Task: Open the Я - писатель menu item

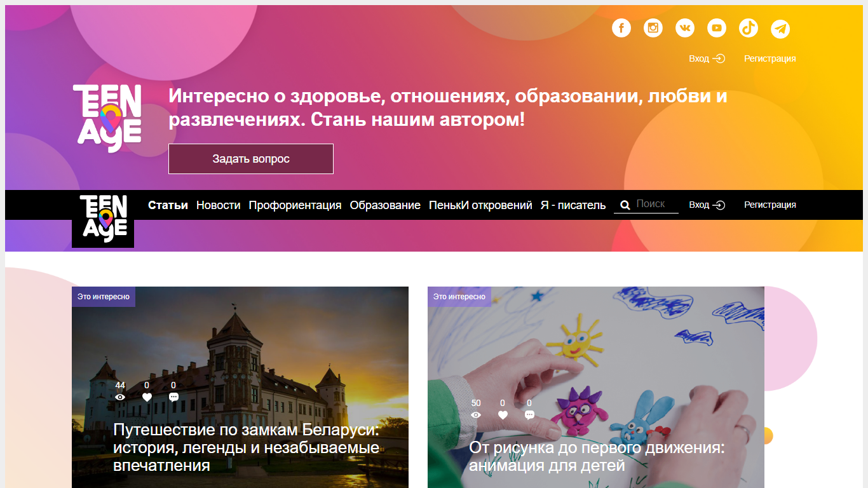Action: [573, 205]
